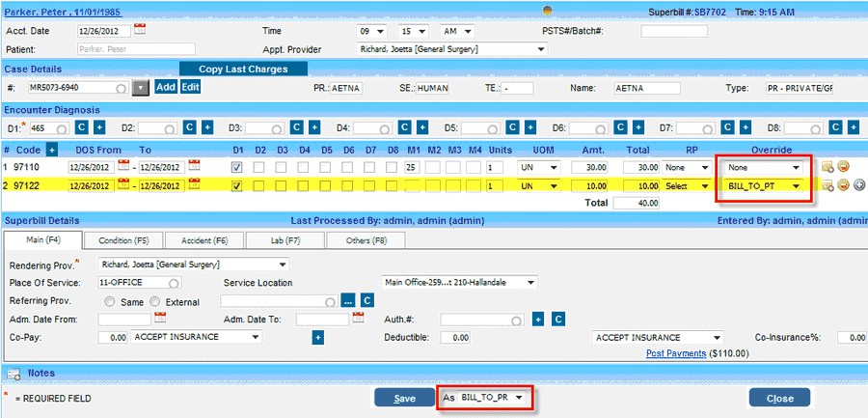Toggle the D1 checkbox for code 97110
The width and height of the screenshot is (868, 418).
(237, 168)
